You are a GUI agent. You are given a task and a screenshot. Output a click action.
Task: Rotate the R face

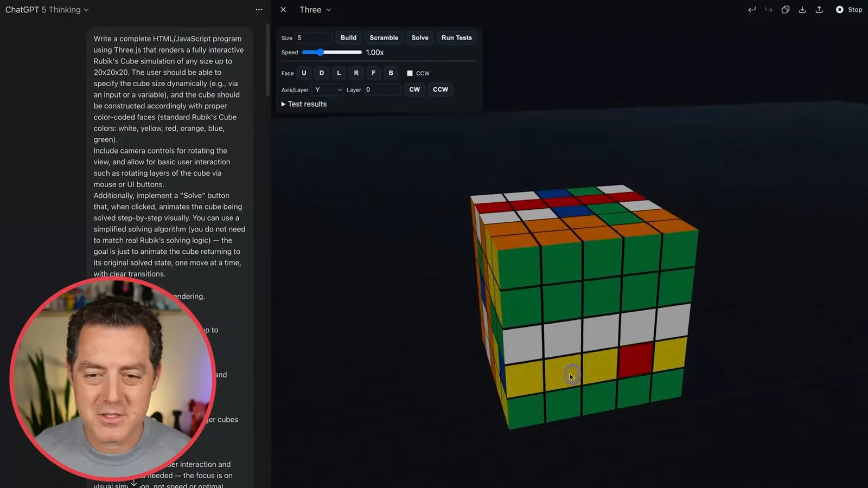click(356, 73)
